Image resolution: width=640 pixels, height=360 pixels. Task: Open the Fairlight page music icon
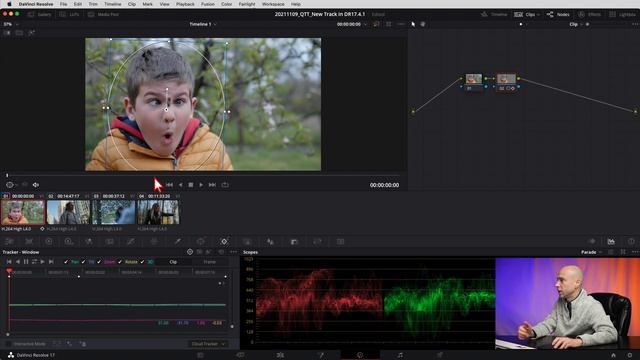(x=400, y=355)
